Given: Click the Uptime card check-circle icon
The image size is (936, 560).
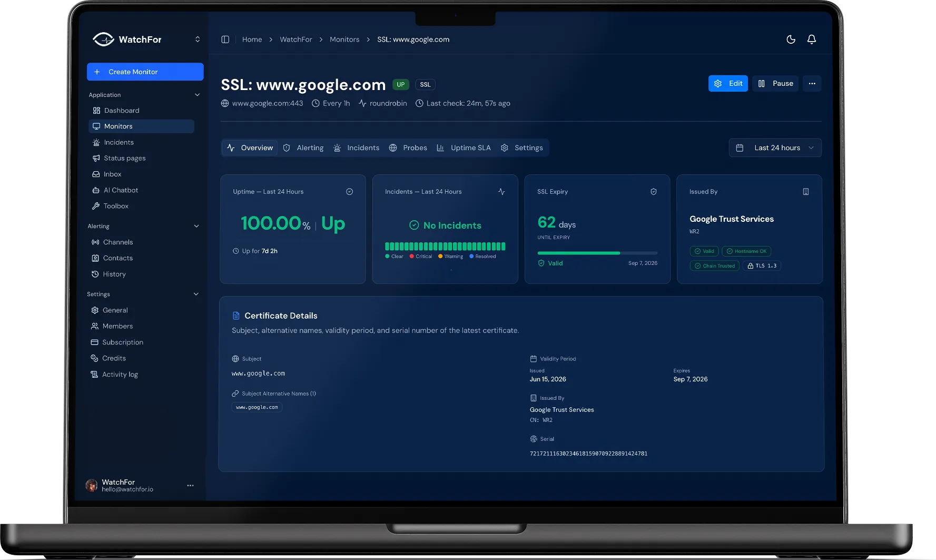Looking at the screenshot, I should (349, 192).
